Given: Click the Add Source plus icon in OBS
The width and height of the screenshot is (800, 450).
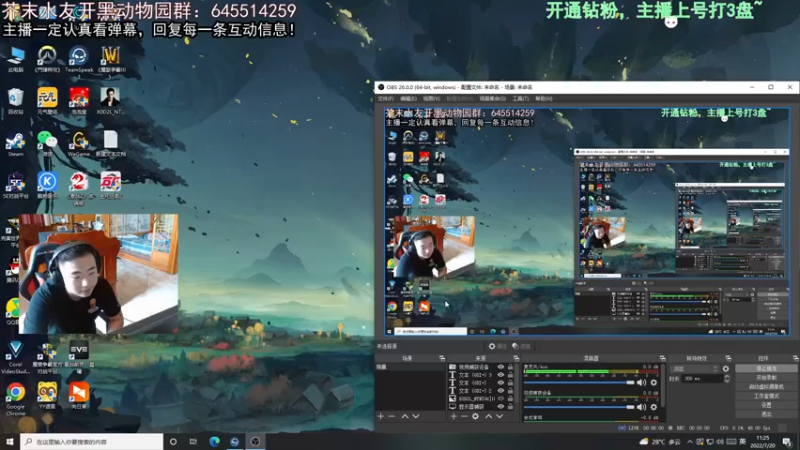Looking at the screenshot, I should (x=454, y=416).
